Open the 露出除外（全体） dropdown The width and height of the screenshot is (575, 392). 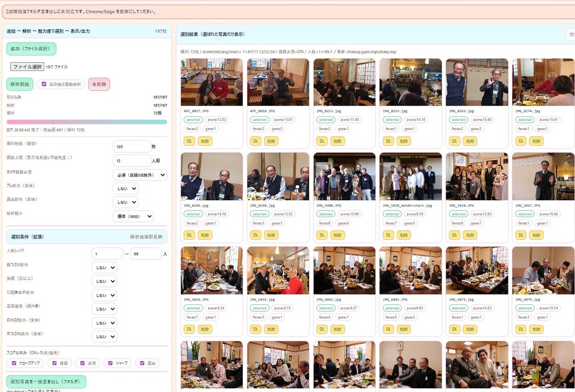(x=126, y=202)
